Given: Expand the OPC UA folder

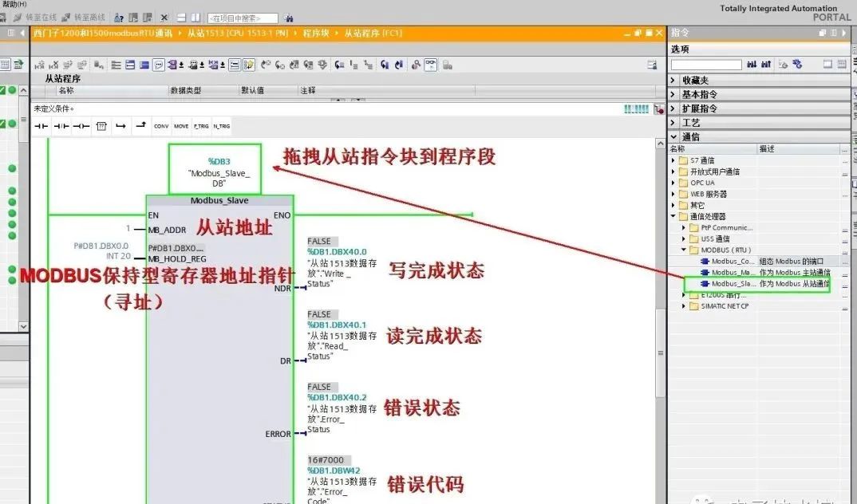Looking at the screenshot, I should (x=673, y=183).
